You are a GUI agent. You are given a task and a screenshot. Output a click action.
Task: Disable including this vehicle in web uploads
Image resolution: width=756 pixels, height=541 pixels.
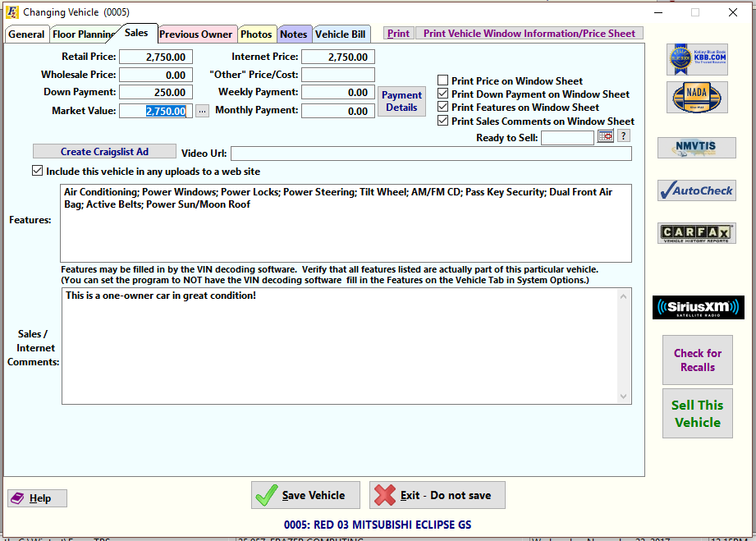tap(37, 170)
